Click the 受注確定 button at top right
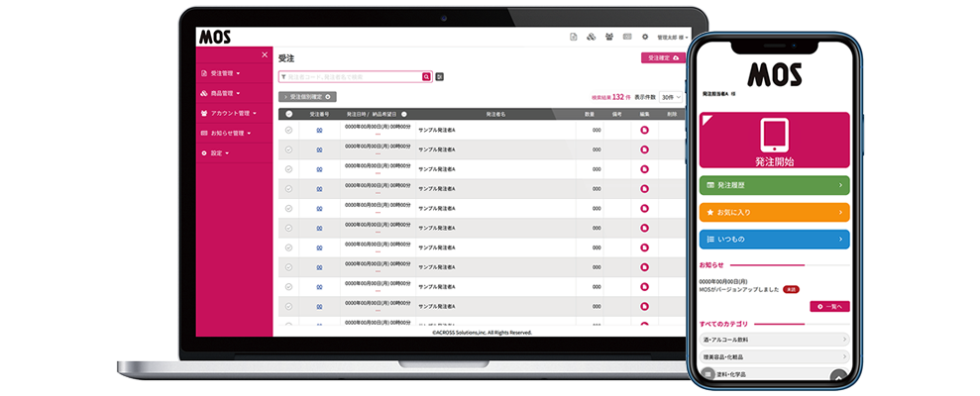This screenshot has width=980, height=396. tap(662, 58)
